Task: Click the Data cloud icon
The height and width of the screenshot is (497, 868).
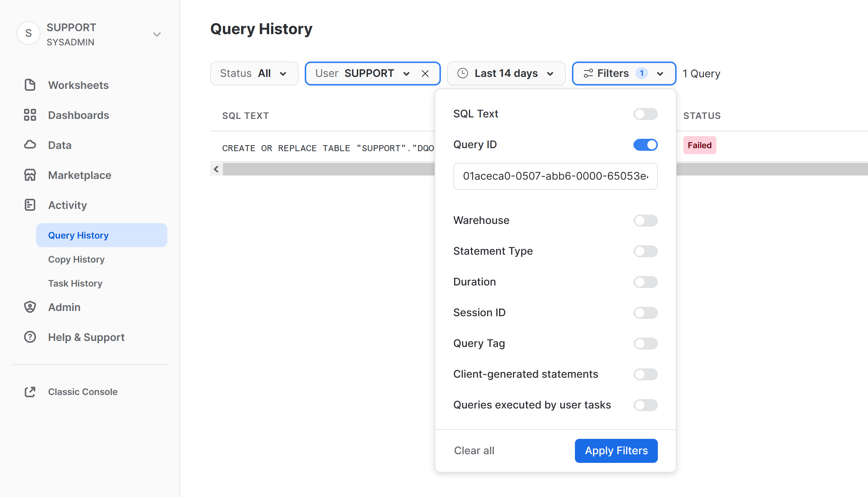Action: 30,145
